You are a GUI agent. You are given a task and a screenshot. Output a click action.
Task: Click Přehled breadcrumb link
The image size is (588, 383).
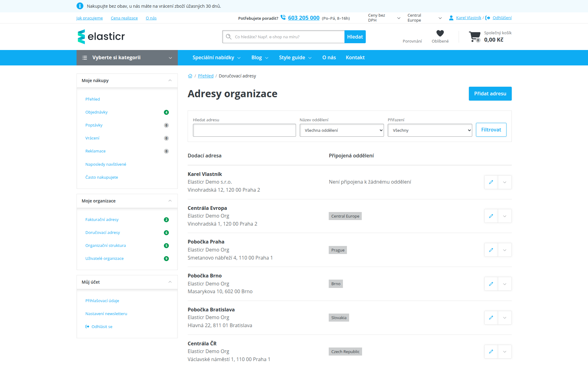[206, 76]
